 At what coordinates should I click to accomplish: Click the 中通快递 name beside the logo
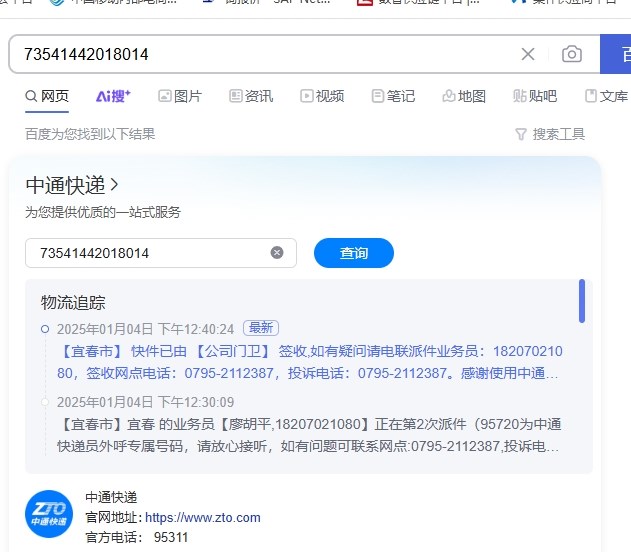click(111, 497)
